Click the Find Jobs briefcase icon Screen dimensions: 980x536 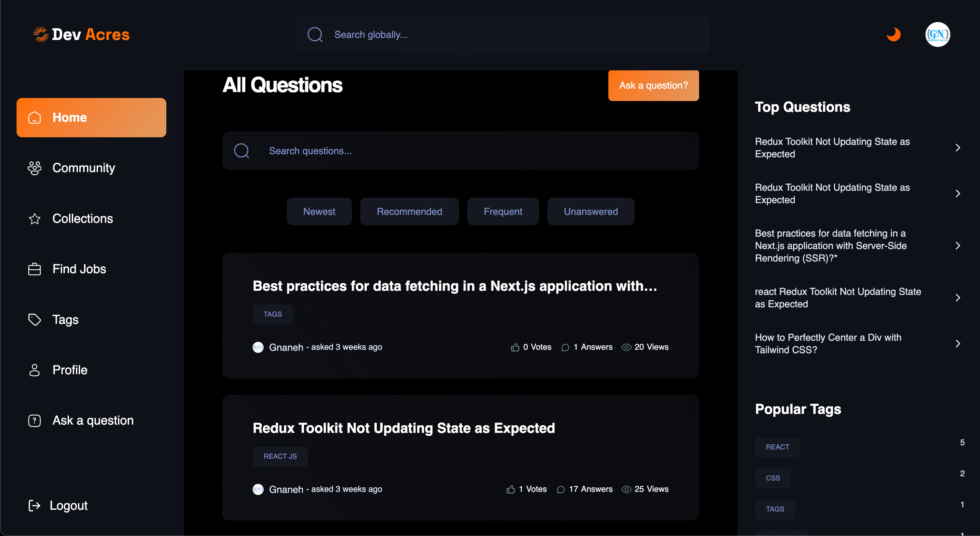[x=35, y=269]
